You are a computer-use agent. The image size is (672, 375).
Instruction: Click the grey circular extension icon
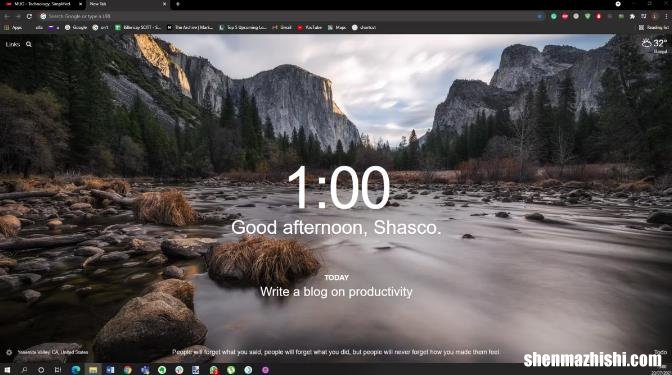tap(576, 16)
